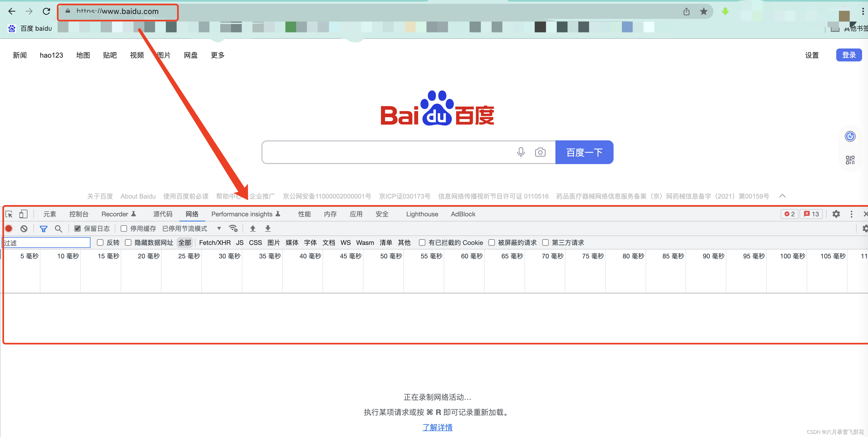The image size is (868, 437).
Task: Enable 隐藏数据网址 checkbox
Action: click(x=128, y=242)
